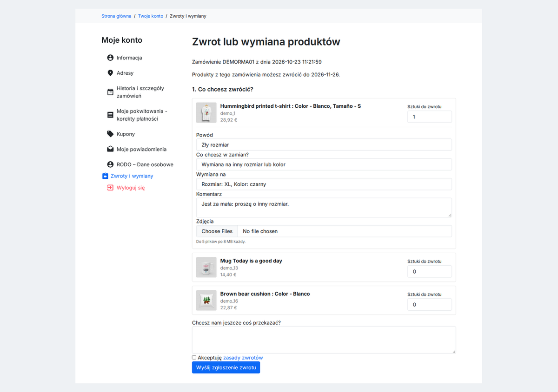Click the Hummingbird printed t-shirt product title
Image resolution: width=558 pixels, height=392 pixels.
[x=291, y=106]
